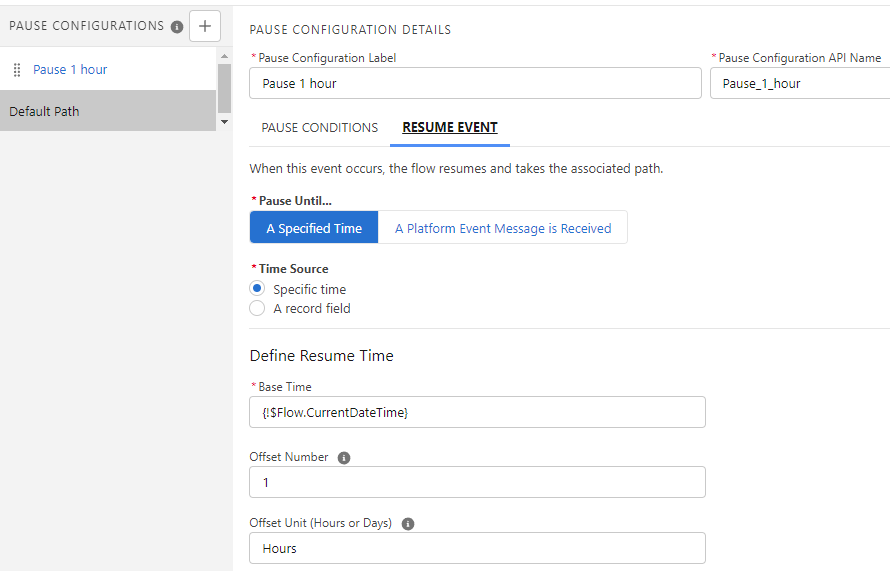Switch to A Platform Event Message is Received
The width and height of the screenshot is (890, 571).
click(x=502, y=228)
